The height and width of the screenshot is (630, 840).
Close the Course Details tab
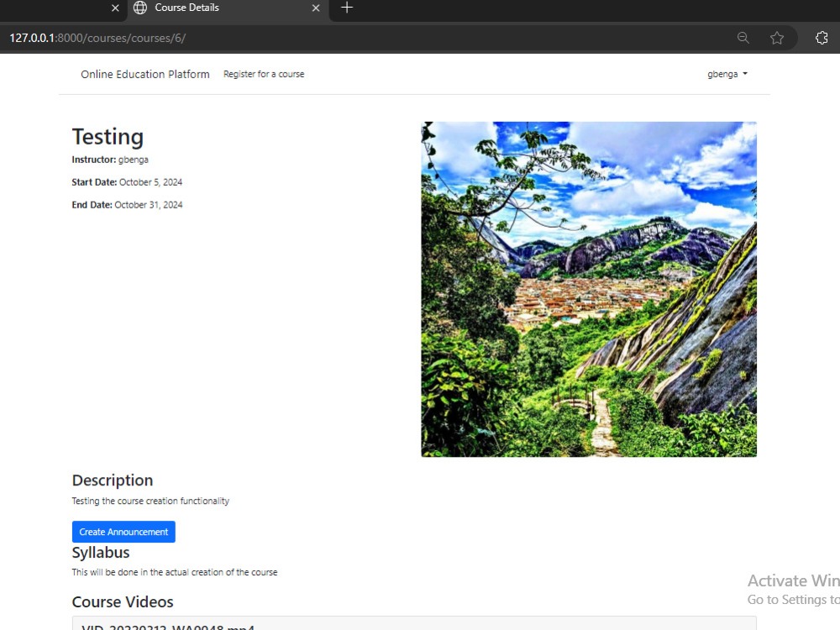coord(316,8)
